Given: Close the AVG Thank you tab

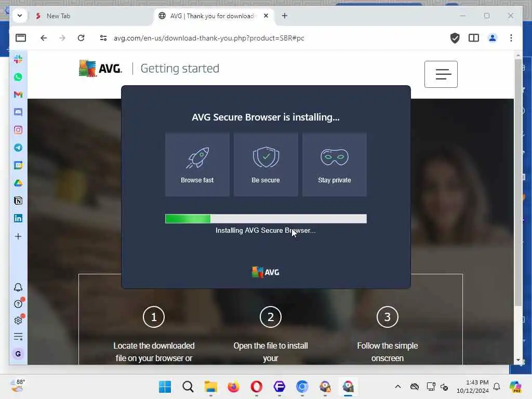Looking at the screenshot, I should tap(266, 16).
